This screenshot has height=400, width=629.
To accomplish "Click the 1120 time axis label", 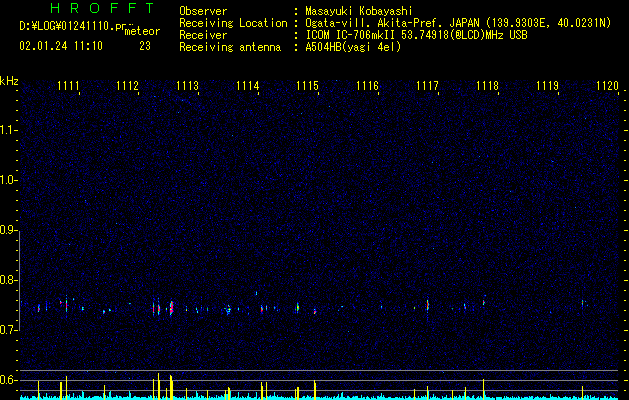I will pos(607,86).
